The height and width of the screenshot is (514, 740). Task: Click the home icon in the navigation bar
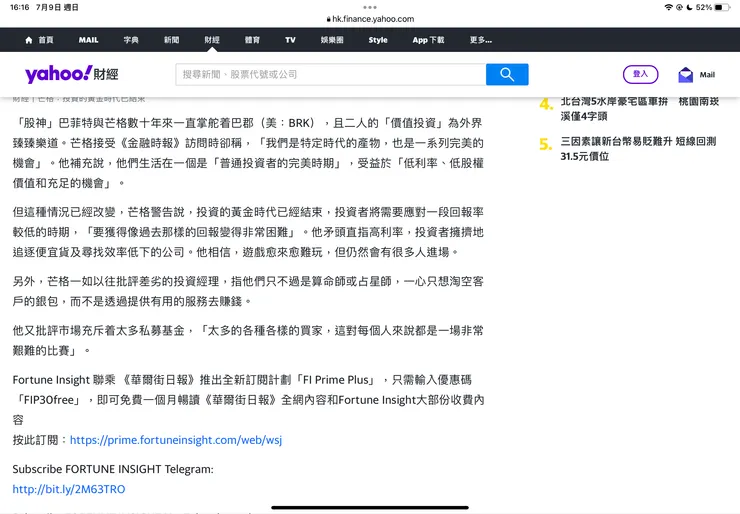pyautogui.click(x=29, y=40)
